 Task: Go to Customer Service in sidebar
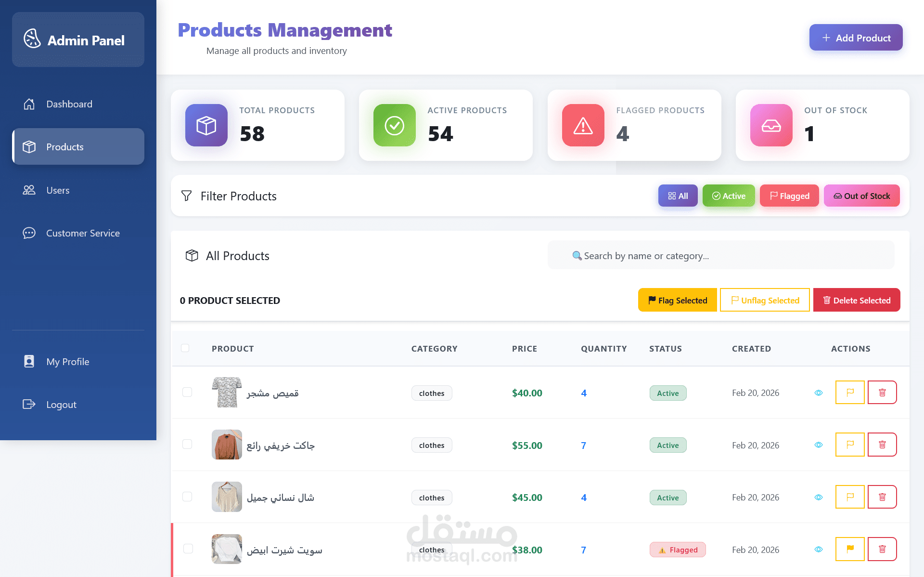82,233
